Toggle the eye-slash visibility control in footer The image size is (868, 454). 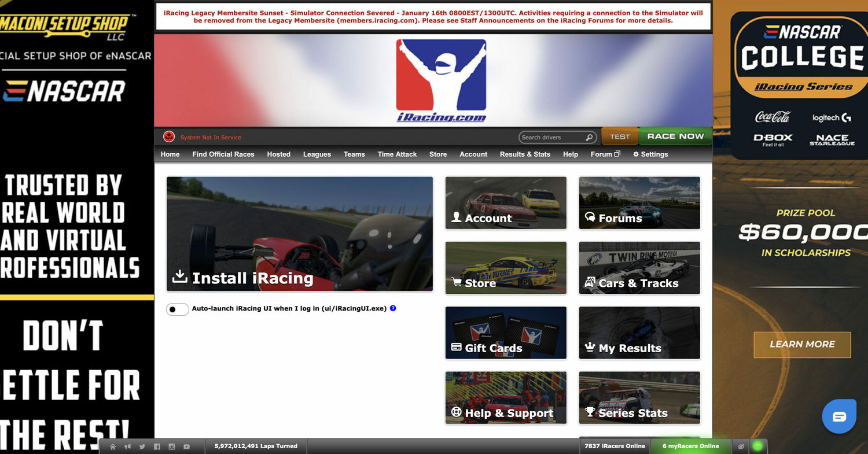741,446
